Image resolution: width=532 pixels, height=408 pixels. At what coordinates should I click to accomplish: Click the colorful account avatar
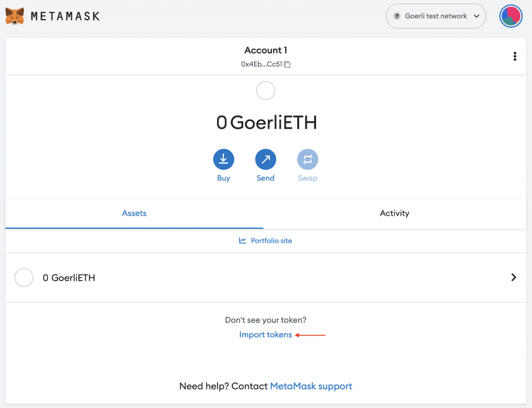[x=511, y=16]
